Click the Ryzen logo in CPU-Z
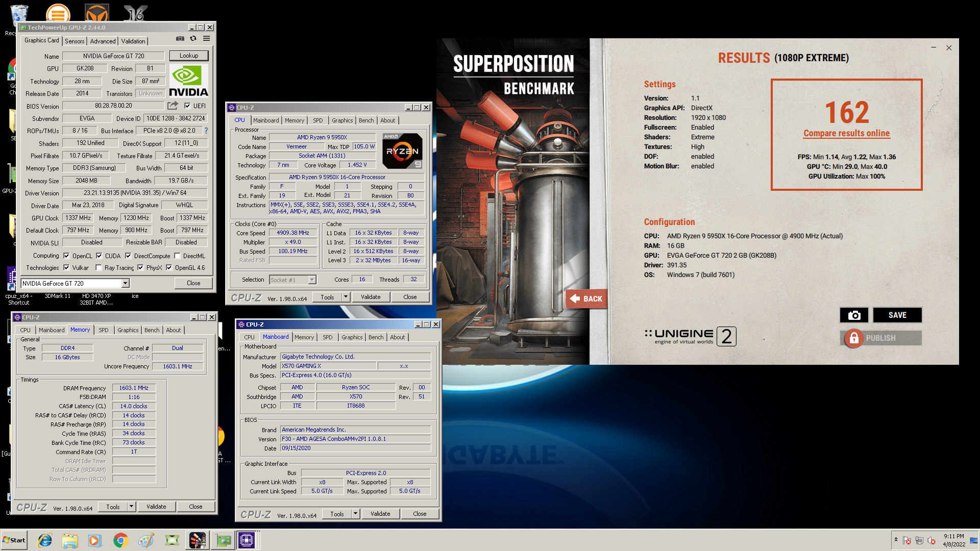980x551 pixels. tap(402, 151)
